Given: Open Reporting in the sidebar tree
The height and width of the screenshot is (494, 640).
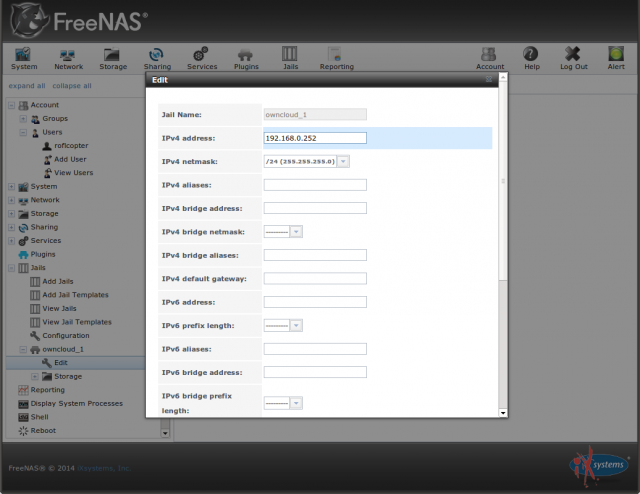Looking at the screenshot, I should [x=47, y=389].
